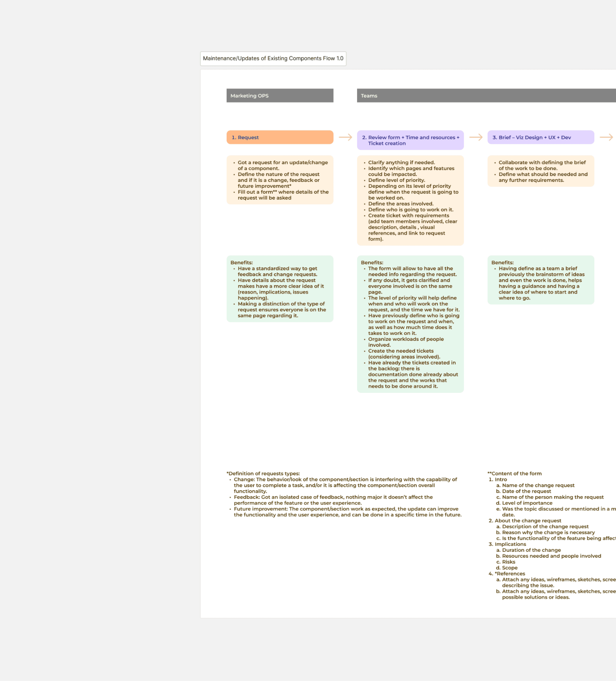Select the note starting "Collaborate with defining the brief"
The width and height of the screenshot is (616, 681).
(540, 171)
